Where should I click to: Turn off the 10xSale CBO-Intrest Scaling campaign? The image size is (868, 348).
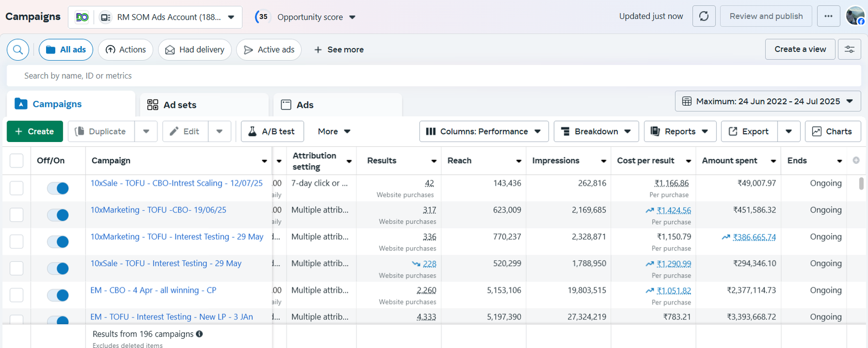tap(58, 188)
